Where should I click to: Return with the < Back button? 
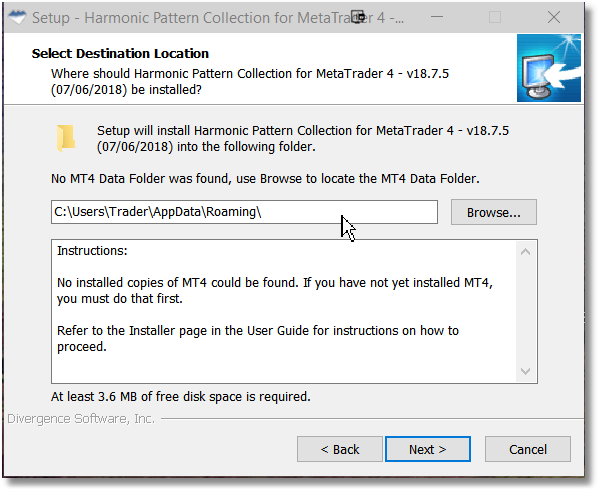(340, 449)
